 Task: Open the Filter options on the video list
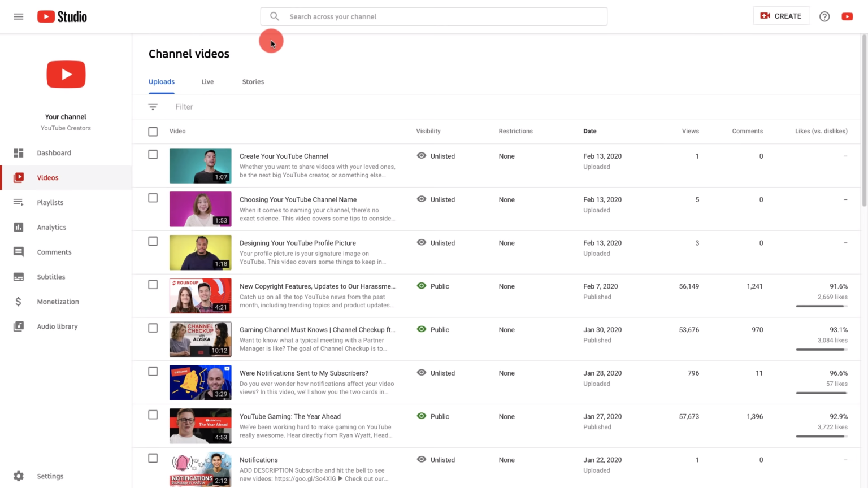[x=153, y=106]
